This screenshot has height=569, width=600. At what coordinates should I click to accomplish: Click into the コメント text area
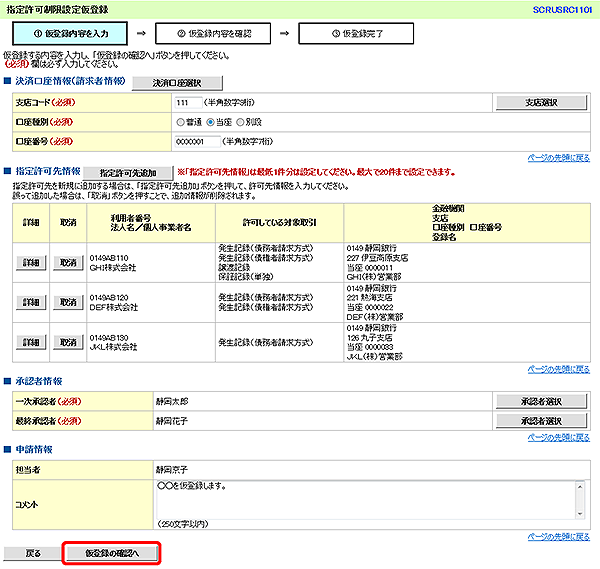pos(365,500)
